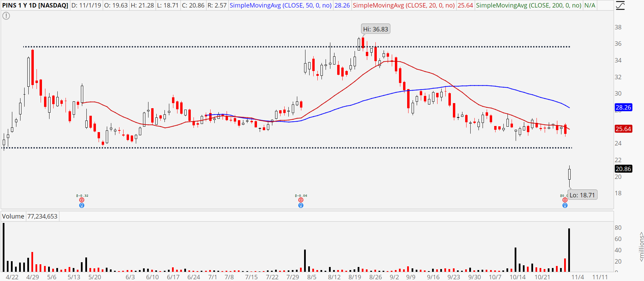
Task: Select the D: 11/1/19 date field
Action: tap(86, 5)
